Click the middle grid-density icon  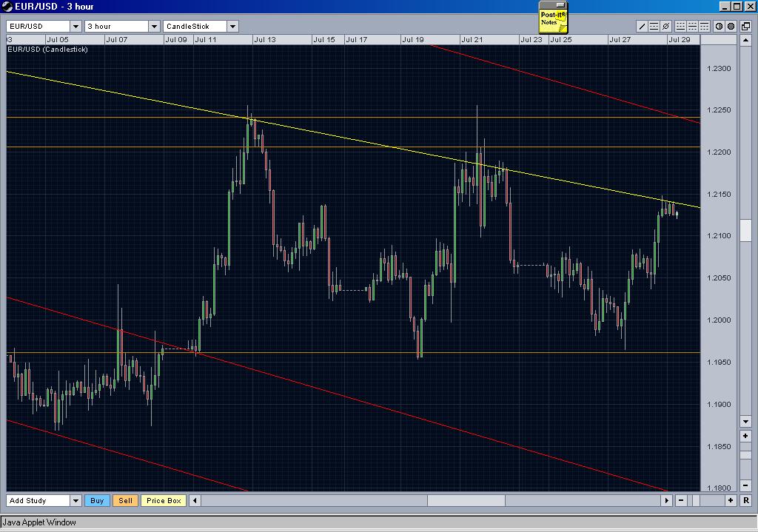pos(693,26)
